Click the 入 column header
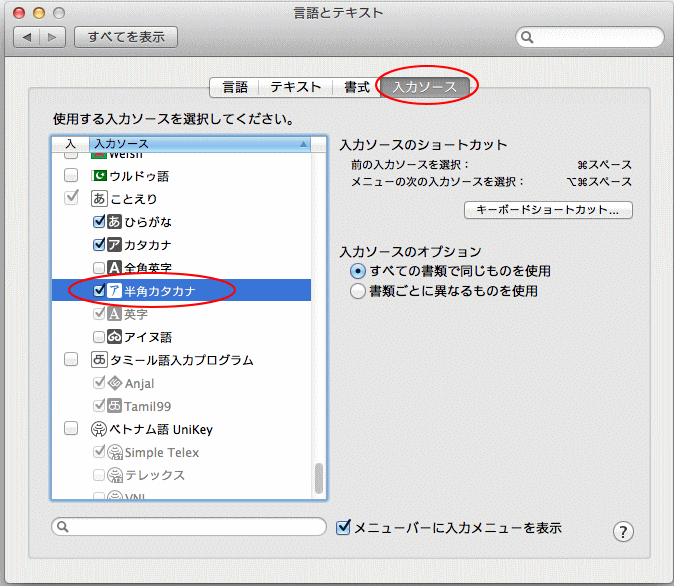Screen dimensions: 674x586 pos(70,144)
